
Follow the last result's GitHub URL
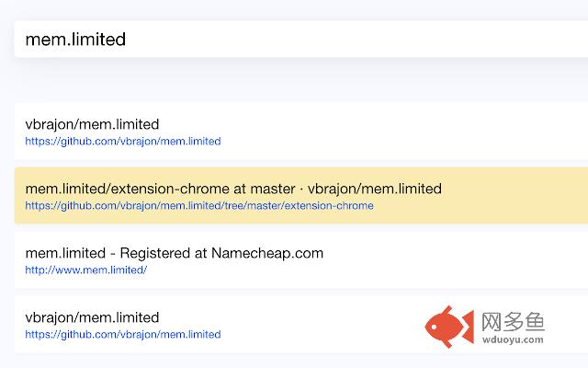click(x=123, y=335)
